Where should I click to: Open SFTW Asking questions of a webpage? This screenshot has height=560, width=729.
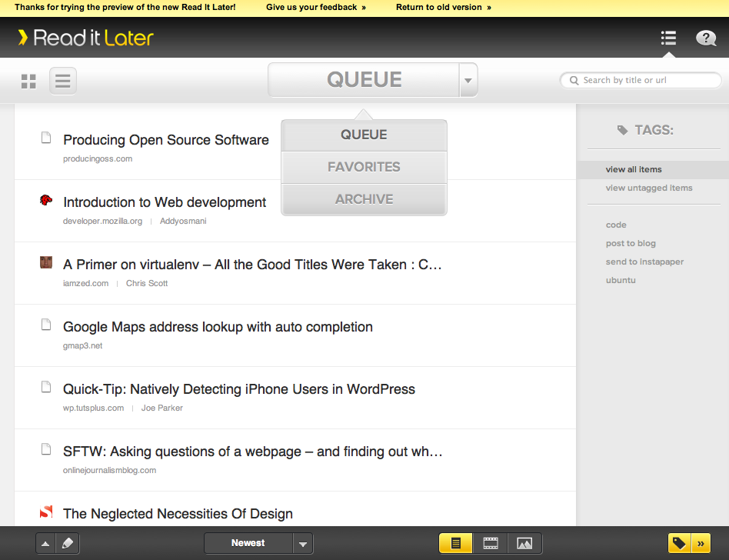[x=253, y=452]
